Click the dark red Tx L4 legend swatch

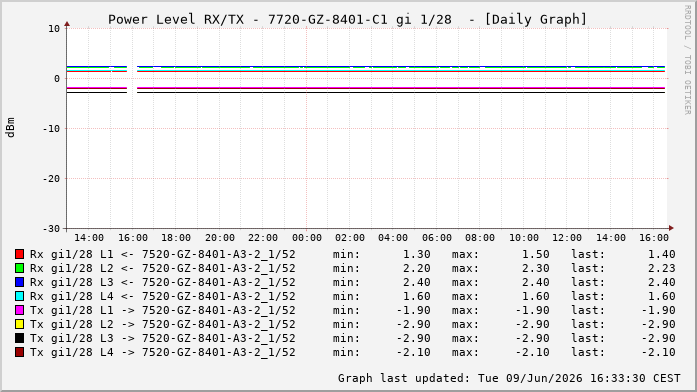click(19, 352)
